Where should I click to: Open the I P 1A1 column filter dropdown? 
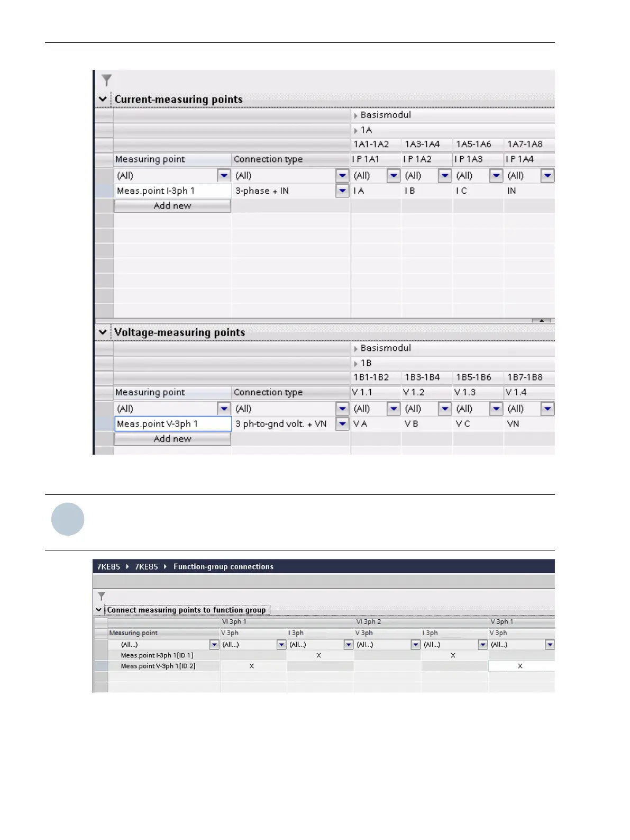point(394,175)
